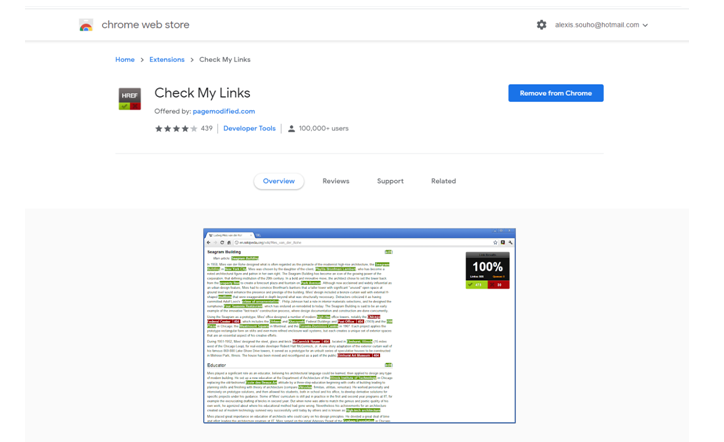
Task: Open the settings gear icon
Action: pos(541,25)
